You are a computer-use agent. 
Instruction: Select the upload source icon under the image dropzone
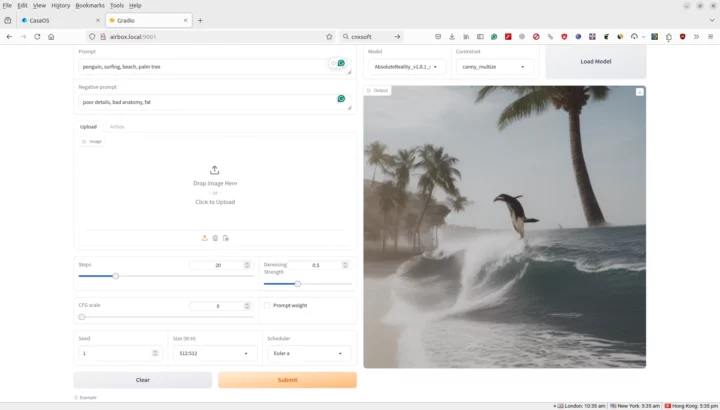point(205,238)
